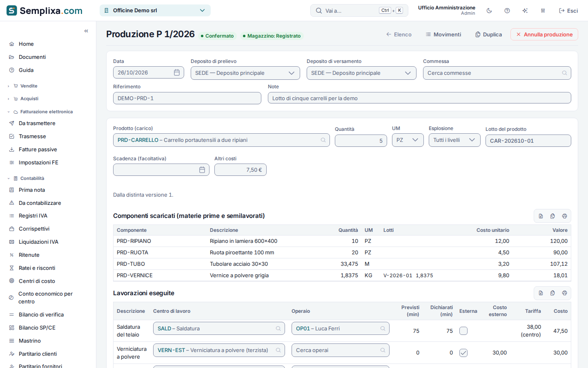Open the Officine Demo srl company selector
588x368 pixels.
tap(155, 11)
